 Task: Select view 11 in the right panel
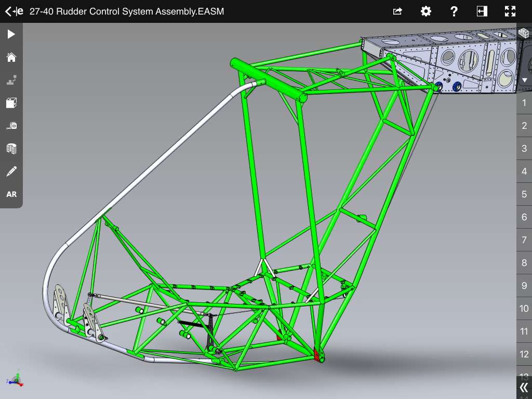point(524,331)
